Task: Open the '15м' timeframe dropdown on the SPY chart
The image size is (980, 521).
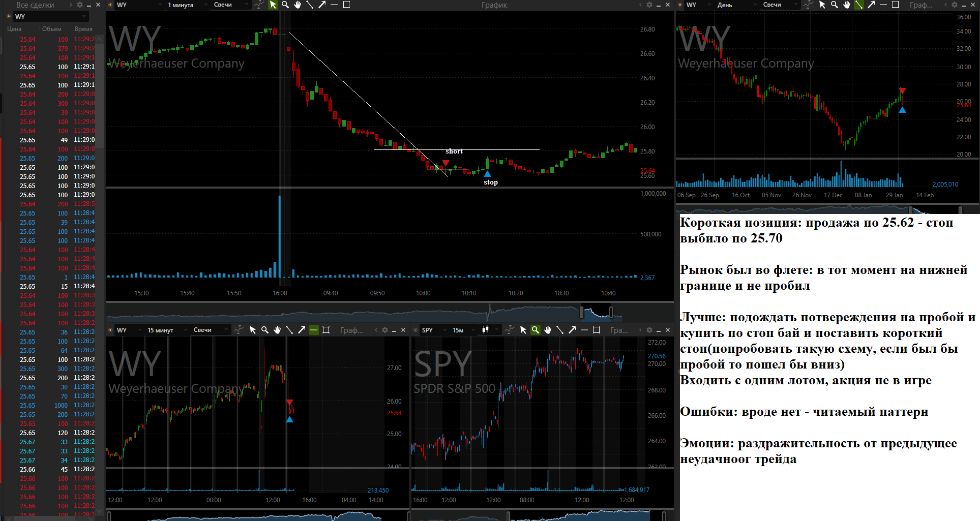Action: click(x=464, y=330)
